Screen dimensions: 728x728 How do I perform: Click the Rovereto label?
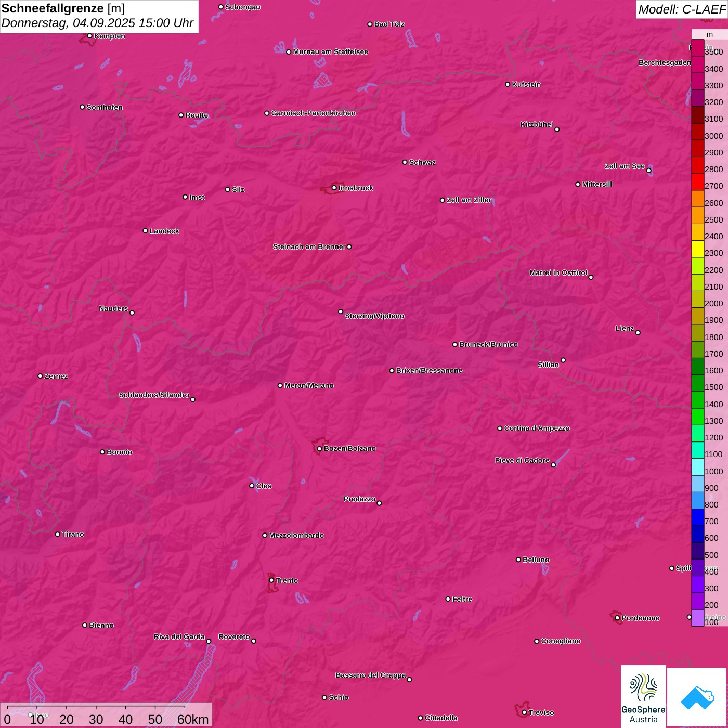(234, 636)
